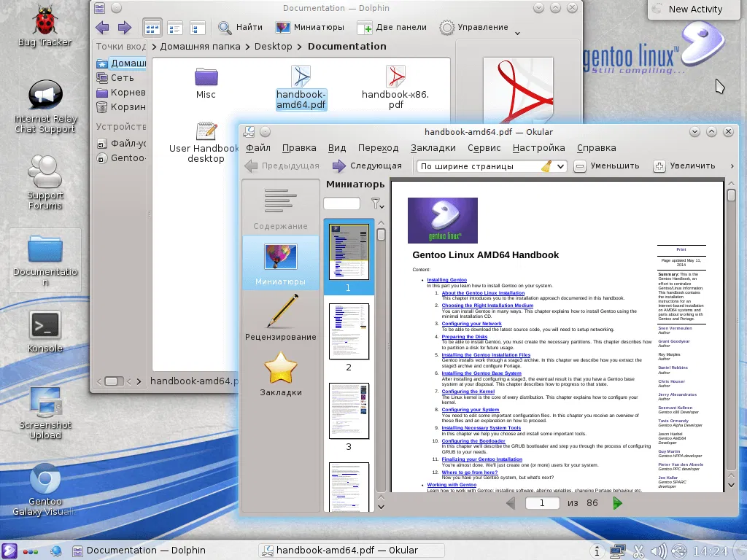Image resolution: width=747 pixels, height=560 pixels.
Task: Click Увеличить zoom in button
Action: (684, 166)
